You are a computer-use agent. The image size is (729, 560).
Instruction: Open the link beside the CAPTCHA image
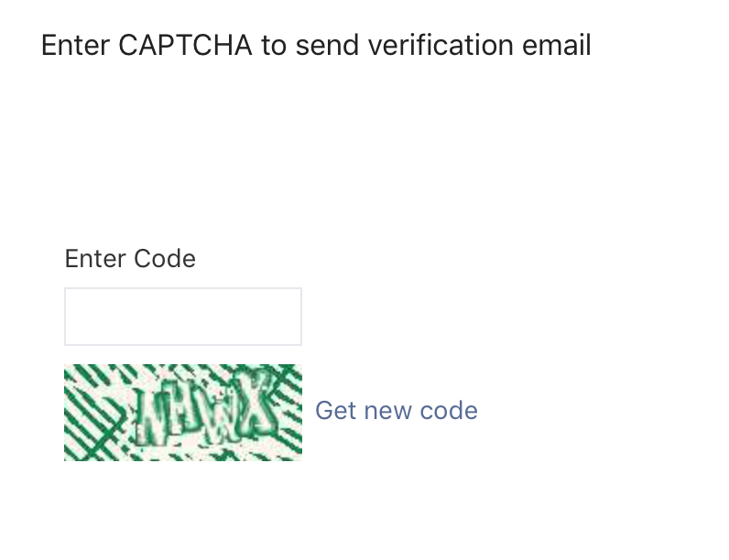tap(396, 410)
